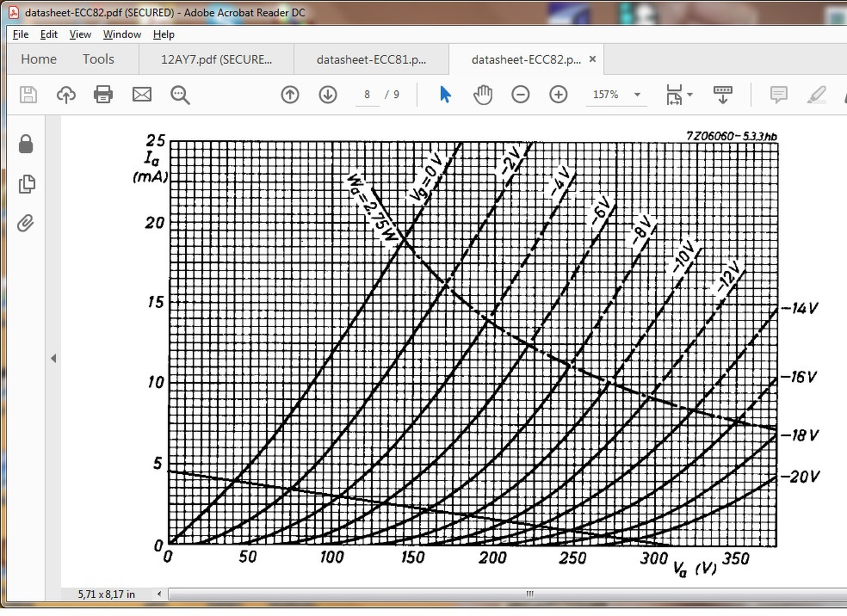Select the datasheet-ECC82 tab
Image resolution: width=847 pixels, height=616 pixels.
526,59
